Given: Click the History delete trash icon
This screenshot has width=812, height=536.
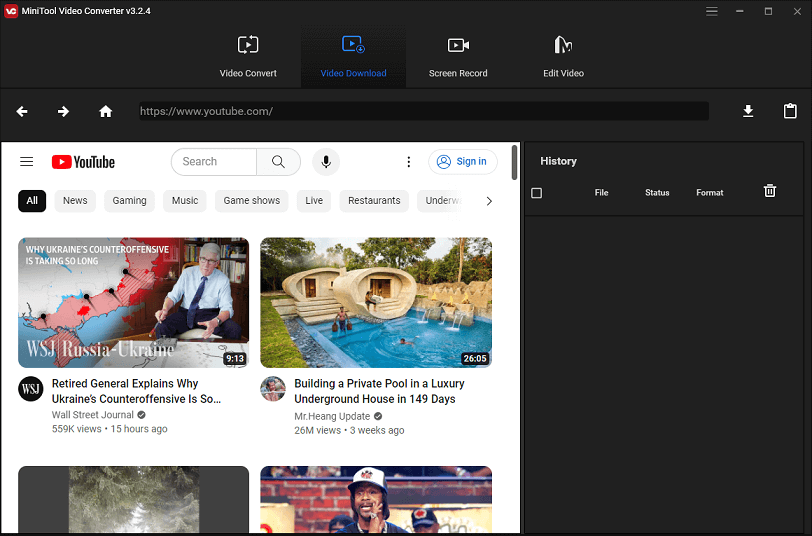Looking at the screenshot, I should (x=770, y=191).
